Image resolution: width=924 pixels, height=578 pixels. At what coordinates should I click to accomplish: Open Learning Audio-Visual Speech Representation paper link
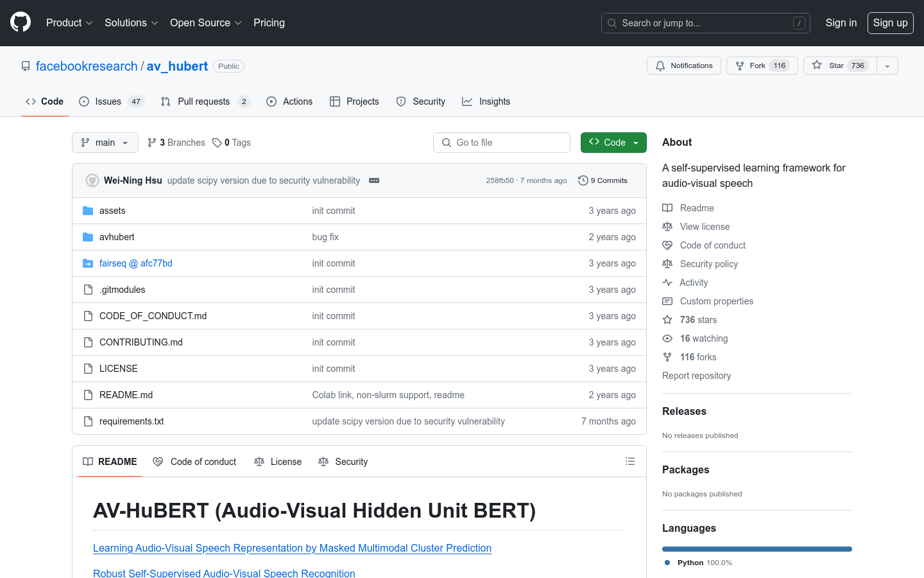(x=292, y=548)
